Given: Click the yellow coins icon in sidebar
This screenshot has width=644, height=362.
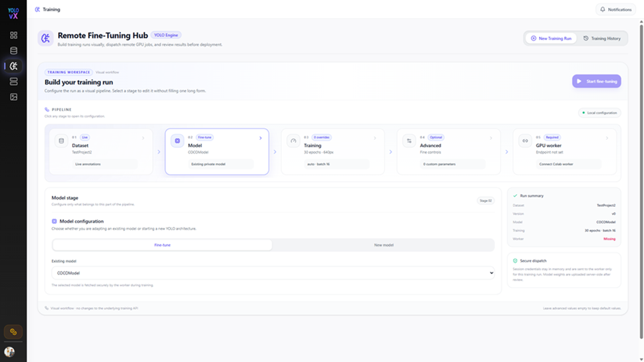Looking at the screenshot, I should pyautogui.click(x=13, y=332).
